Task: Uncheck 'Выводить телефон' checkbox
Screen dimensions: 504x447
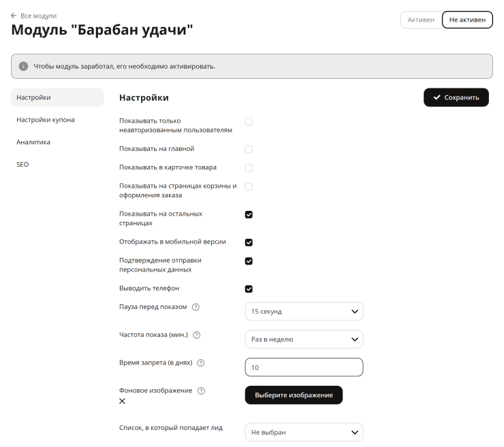Action: (x=249, y=289)
